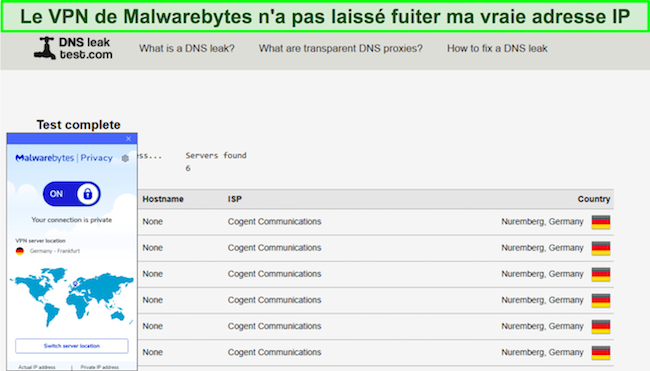Click the 'Actual IP address' label

pos(37,367)
